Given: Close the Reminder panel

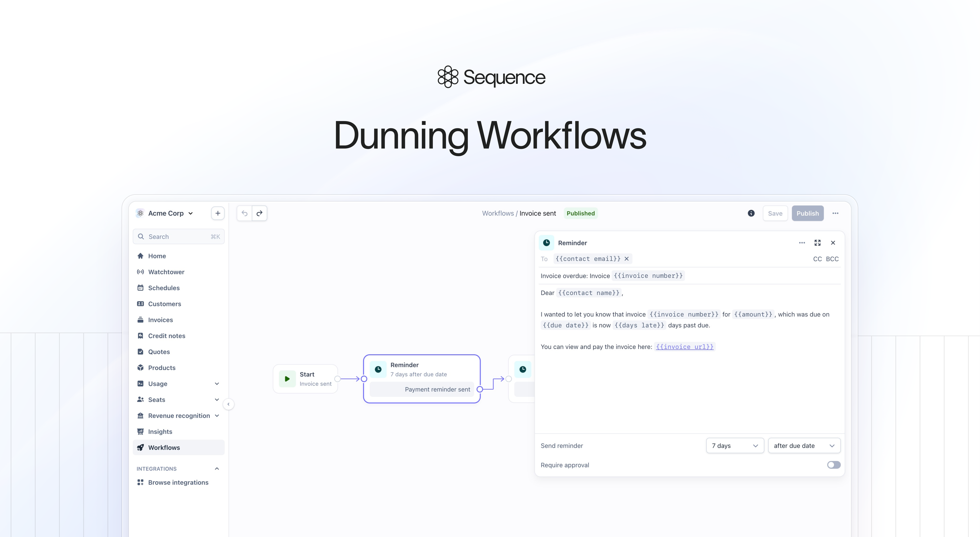Looking at the screenshot, I should [x=833, y=243].
